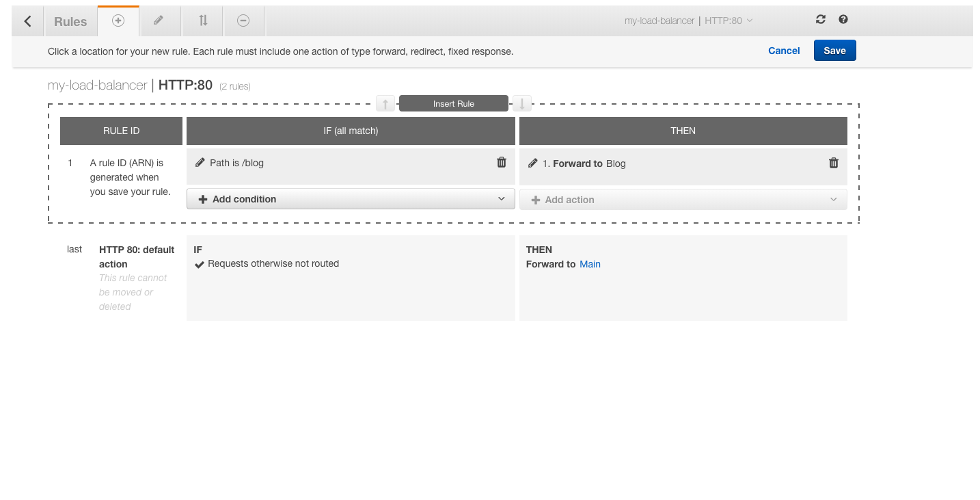Open the delete rules (minus) tab
The height and width of the screenshot is (500, 980).
[x=243, y=21]
